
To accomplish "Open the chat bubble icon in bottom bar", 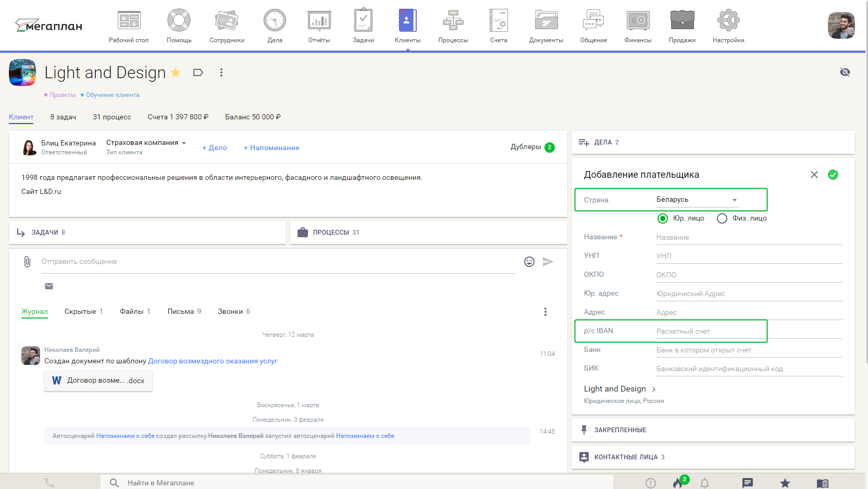I will pyautogui.click(x=748, y=483).
